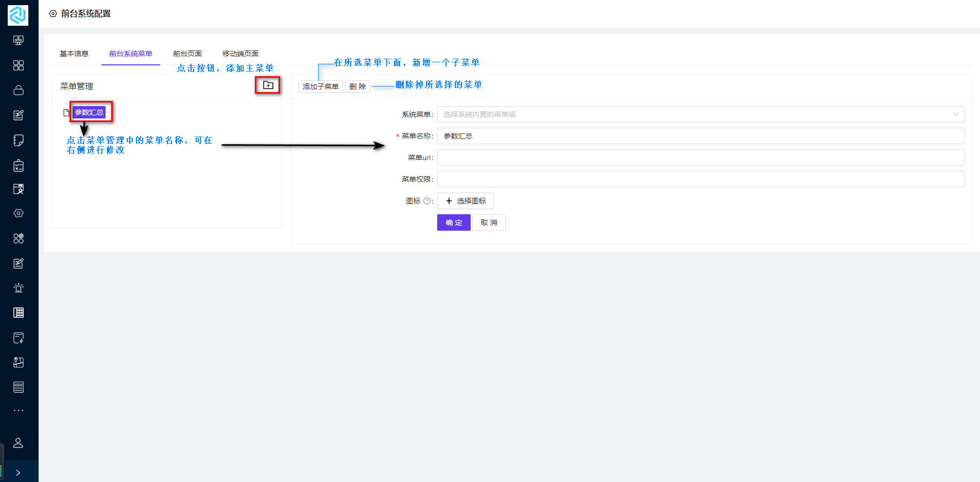
Task: Open the lock icon in sidebar
Action: pos(19,90)
